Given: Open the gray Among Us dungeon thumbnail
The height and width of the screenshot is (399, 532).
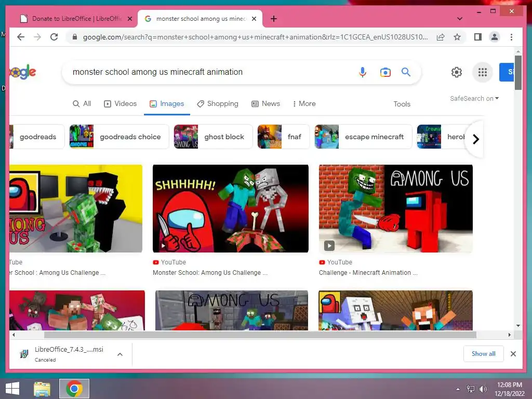Looking at the screenshot, I should point(231,310).
